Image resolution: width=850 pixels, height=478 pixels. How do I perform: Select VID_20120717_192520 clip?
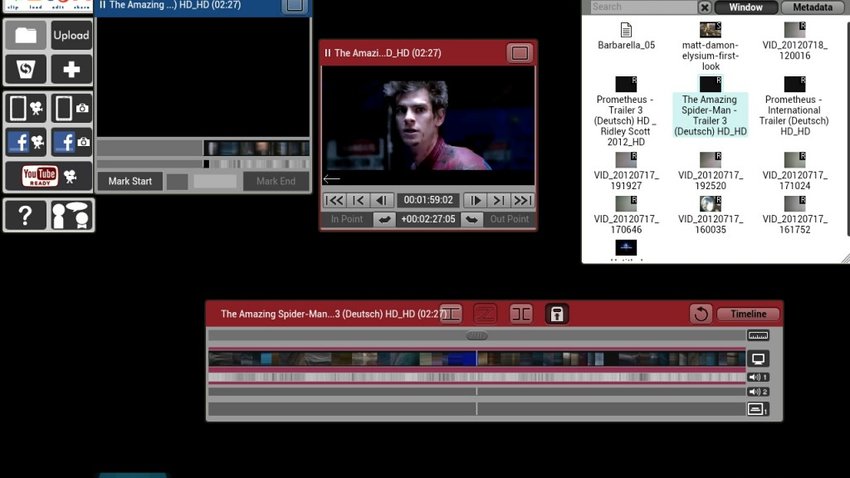click(x=710, y=172)
